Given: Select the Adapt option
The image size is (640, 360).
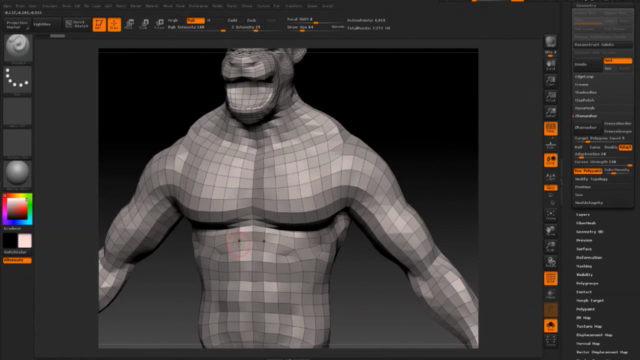Looking at the screenshot, I should pyautogui.click(x=625, y=147).
